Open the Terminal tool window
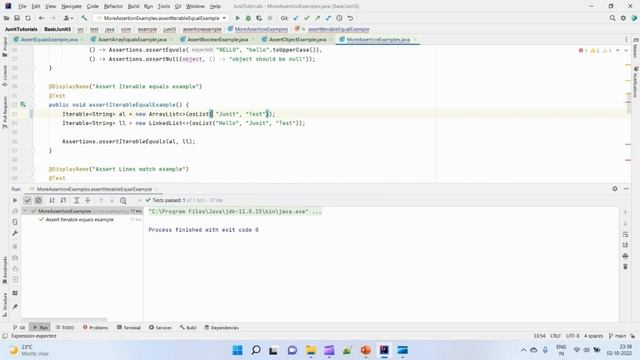The image size is (640, 360). tap(129, 328)
